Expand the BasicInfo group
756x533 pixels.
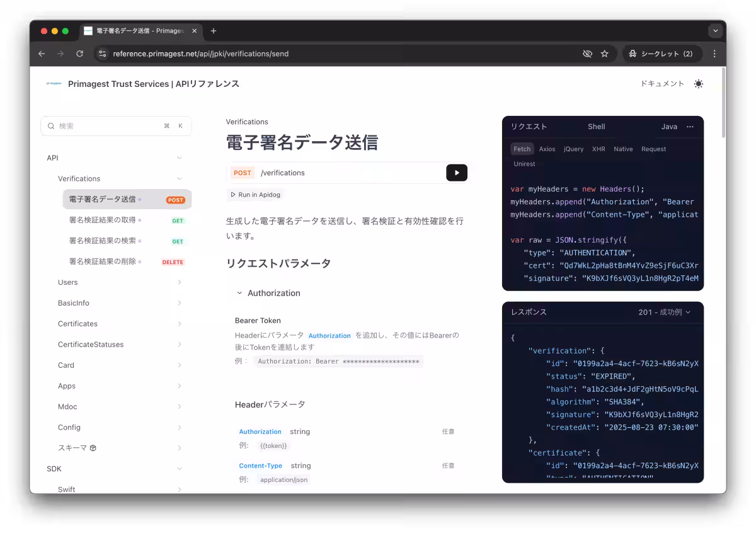(x=180, y=303)
